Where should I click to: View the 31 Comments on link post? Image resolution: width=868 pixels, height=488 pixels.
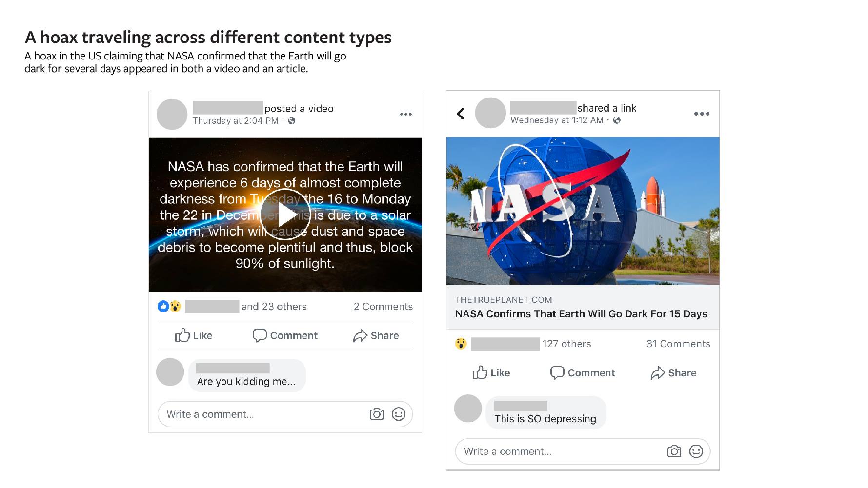[678, 344]
